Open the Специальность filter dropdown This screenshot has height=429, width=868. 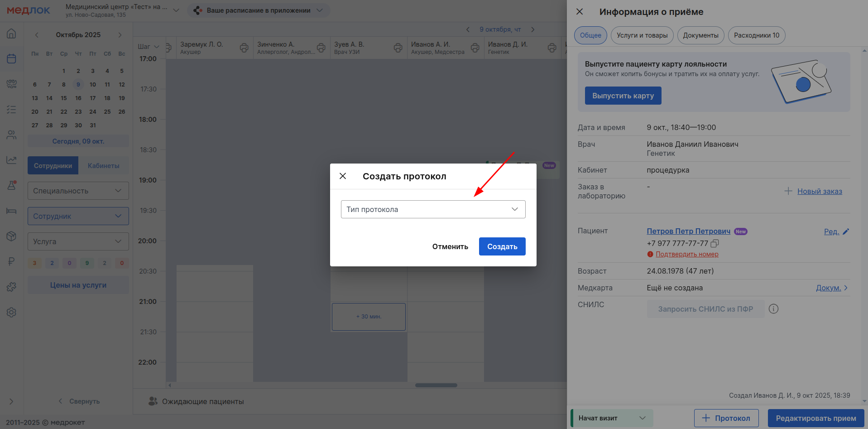(x=78, y=191)
